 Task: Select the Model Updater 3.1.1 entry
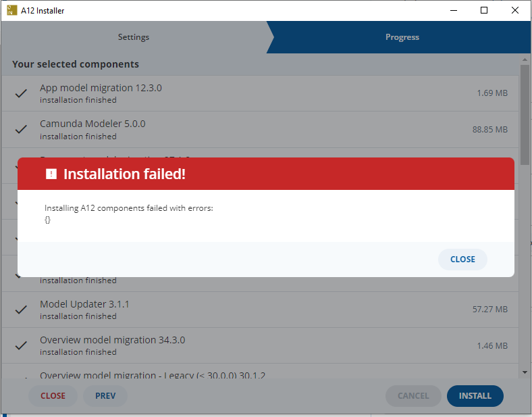[x=260, y=310]
